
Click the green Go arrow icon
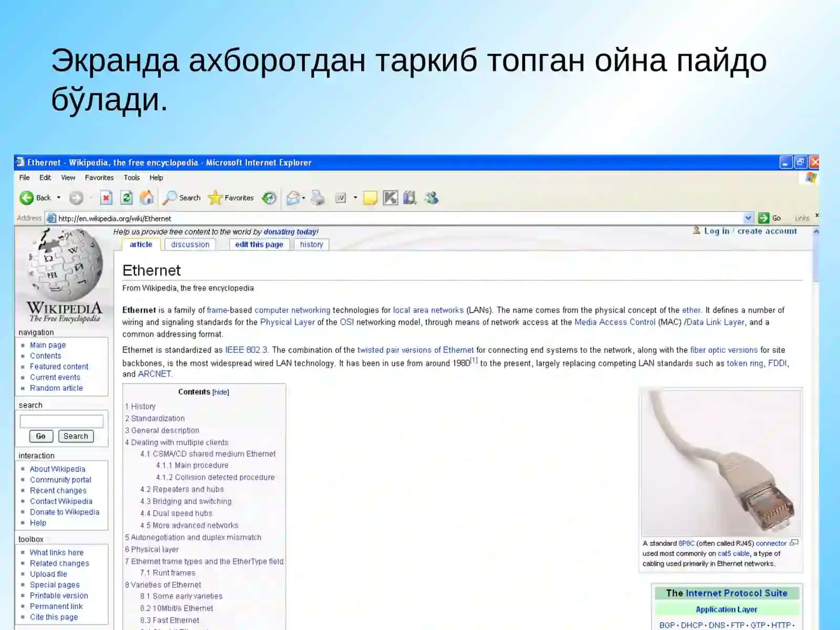(764, 218)
